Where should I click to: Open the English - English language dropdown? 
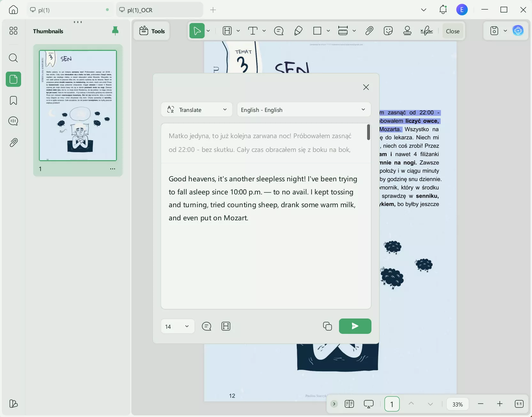(303, 109)
